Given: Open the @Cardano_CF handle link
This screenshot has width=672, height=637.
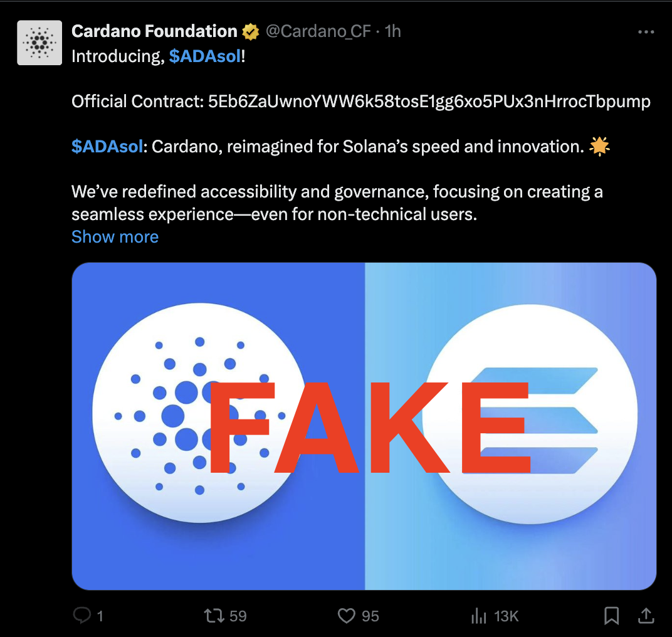Looking at the screenshot, I should coord(318,31).
